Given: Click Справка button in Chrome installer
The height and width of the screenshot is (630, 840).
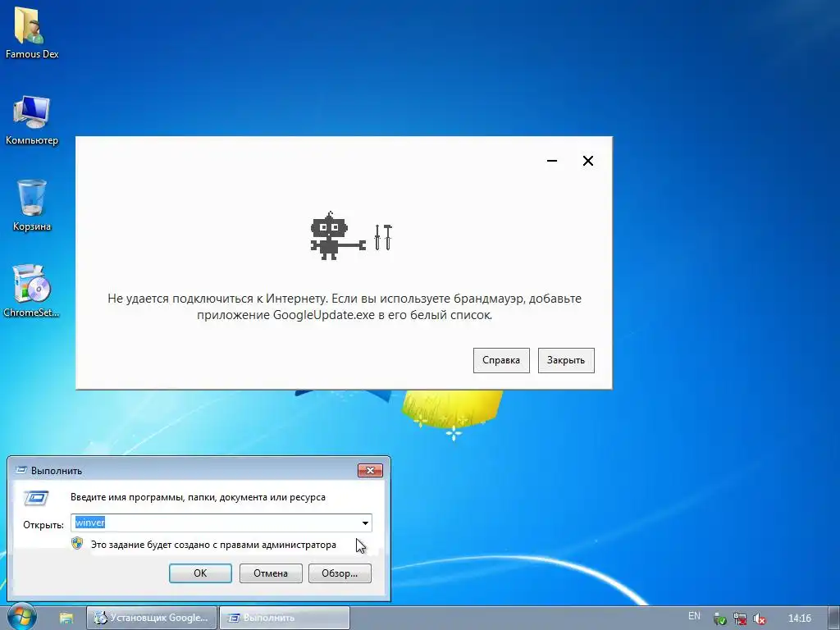Looking at the screenshot, I should (x=501, y=360).
